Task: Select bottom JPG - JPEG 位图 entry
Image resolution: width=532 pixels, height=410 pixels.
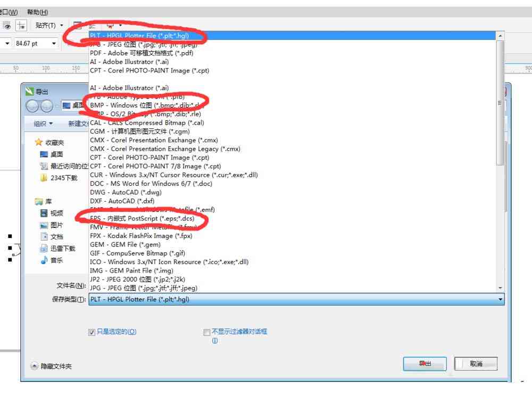Action: [292, 288]
